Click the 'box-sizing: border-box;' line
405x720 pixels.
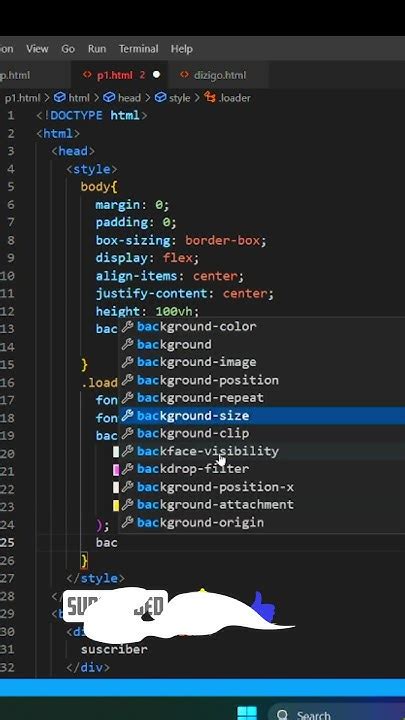point(181,240)
